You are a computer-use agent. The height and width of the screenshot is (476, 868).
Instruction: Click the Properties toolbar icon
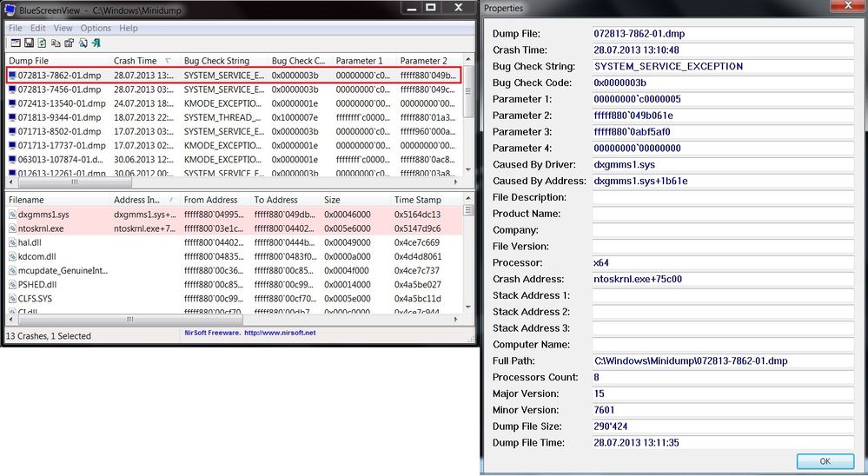(70, 43)
